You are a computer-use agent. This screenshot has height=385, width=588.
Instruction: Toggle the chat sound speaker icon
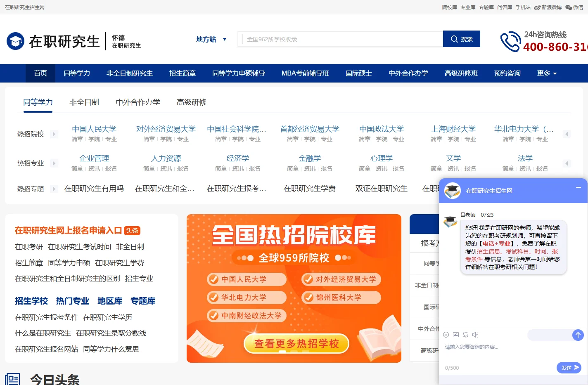[x=475, y=335]
